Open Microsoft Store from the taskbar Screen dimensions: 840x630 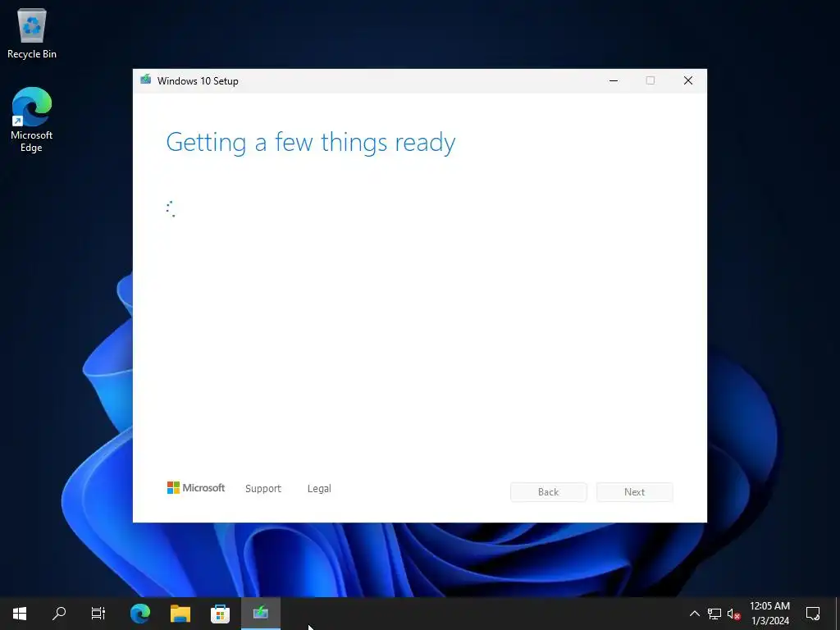pyautogui.click(x=220, y=614)
